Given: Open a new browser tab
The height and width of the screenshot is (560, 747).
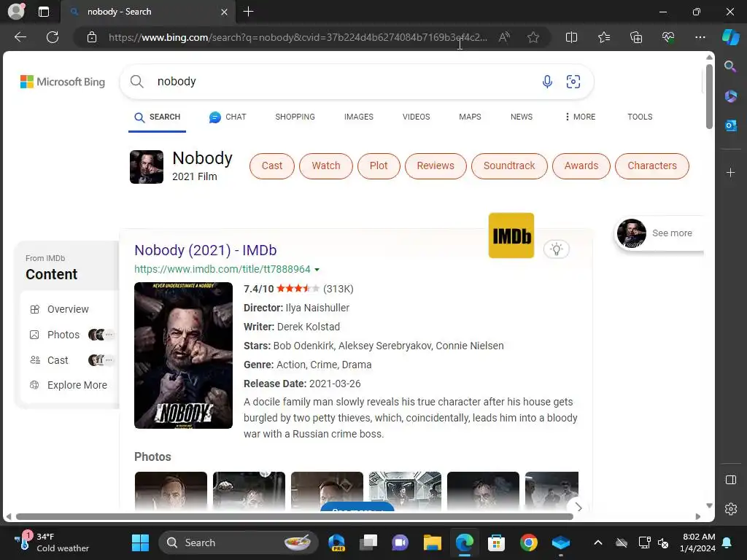Looking at the screenshot, I should coord(248,12).
